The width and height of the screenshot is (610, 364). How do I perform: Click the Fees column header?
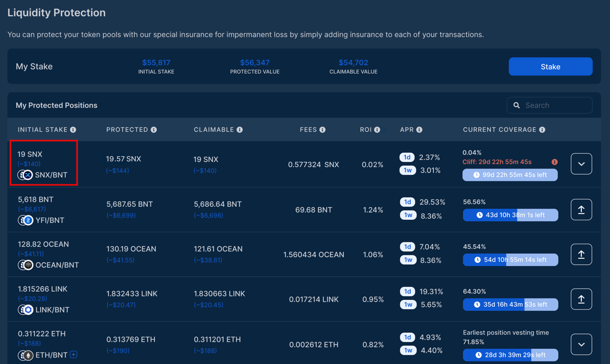point(308,130)
